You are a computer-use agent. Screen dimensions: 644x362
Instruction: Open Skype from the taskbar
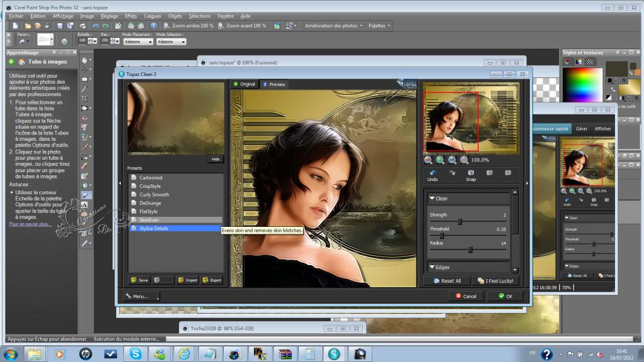(136, 354)
